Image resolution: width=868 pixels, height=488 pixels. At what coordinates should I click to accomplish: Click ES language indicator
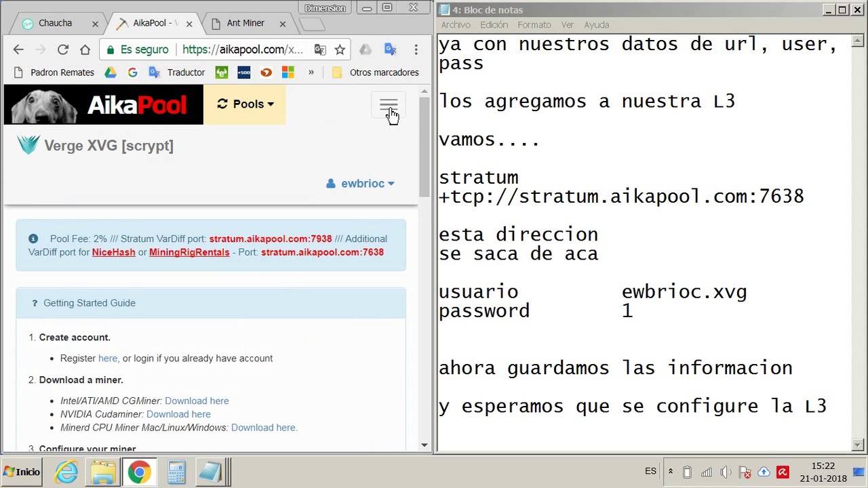650,471
